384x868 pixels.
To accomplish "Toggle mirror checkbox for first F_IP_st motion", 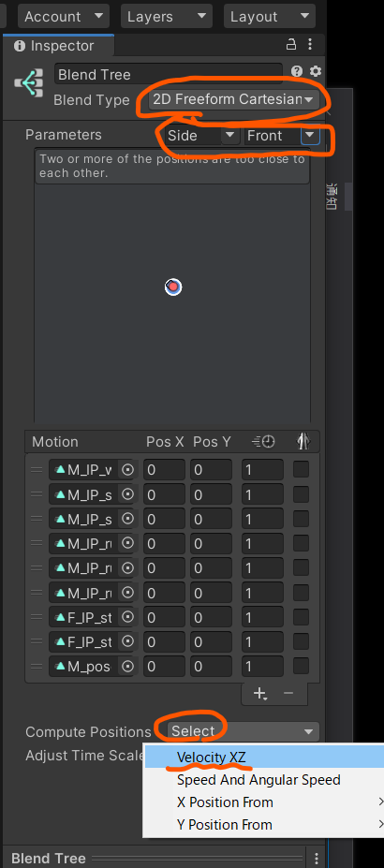I will tap(301, 617).
